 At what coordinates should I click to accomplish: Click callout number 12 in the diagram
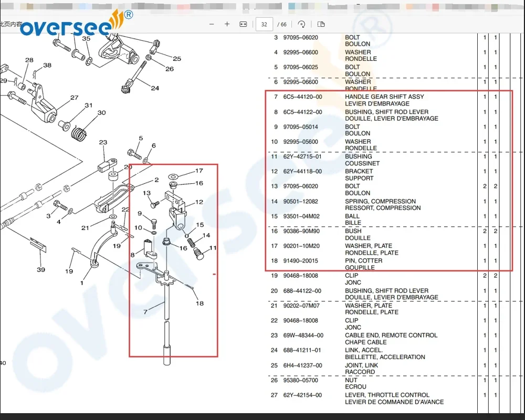click(199, 202)
